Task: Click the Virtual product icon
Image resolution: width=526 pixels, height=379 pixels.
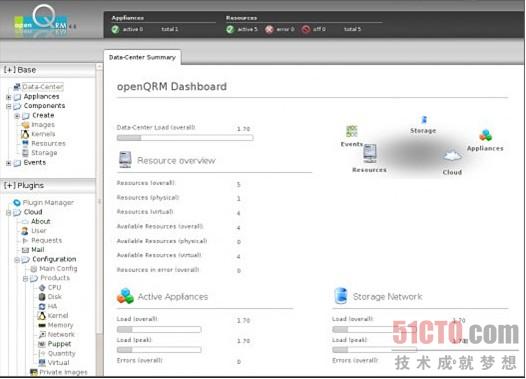Action: [x=42, y=363]
